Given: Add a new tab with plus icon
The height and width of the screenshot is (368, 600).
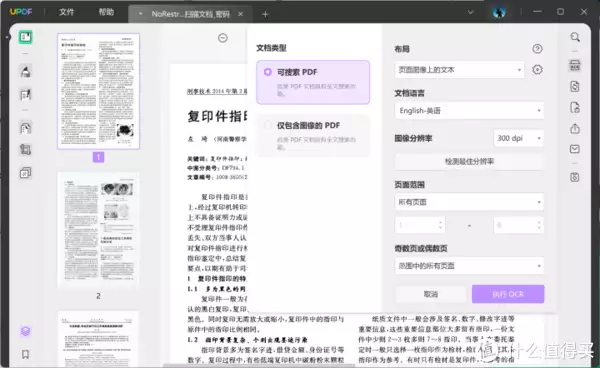Looking at the screenshot, I should pyautogui.click(x=265, y=14).
